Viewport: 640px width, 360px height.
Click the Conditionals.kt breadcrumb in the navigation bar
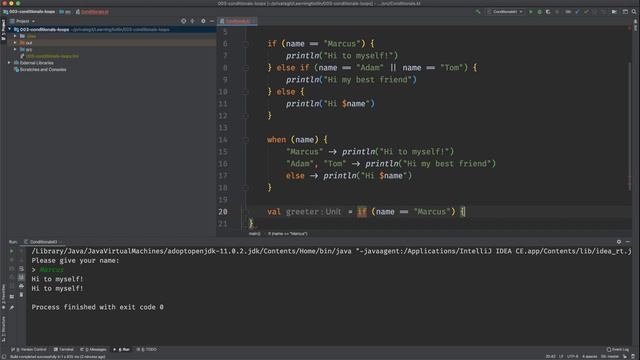click(92, 12)
